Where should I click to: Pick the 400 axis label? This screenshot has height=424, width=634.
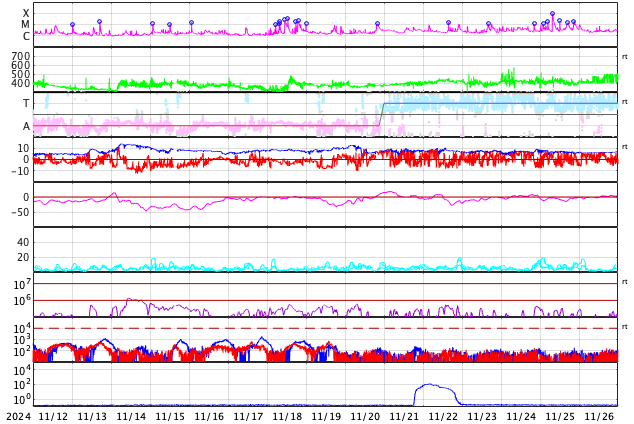click(21, 83)
